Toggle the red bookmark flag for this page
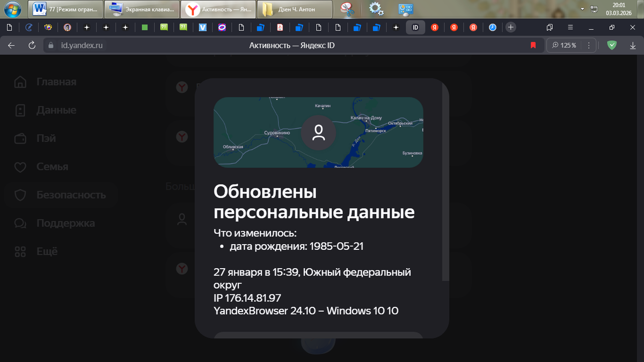This screenshot has width=644, height=362. coord(533,45)
